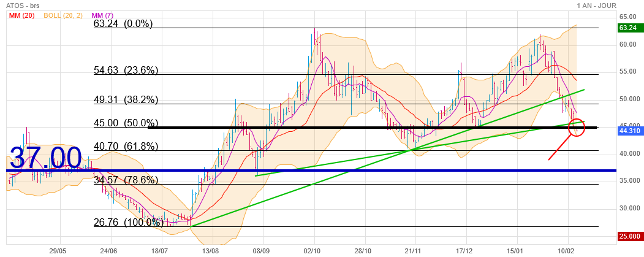Click the 63.24 (0.0%) Fibonacci label
Screen dimensions: 644x257
click(x=123, y=24)
